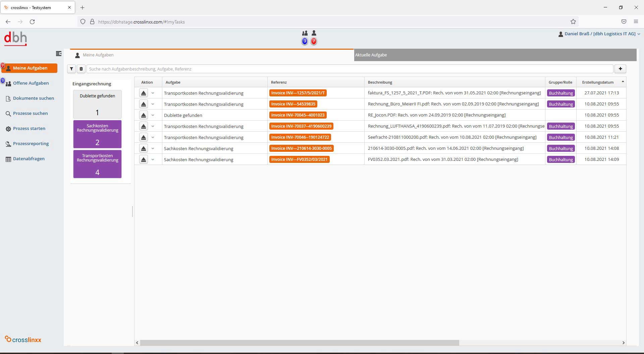Open the Pocket save icon
The height and width of the screenshot is (354, 644).
click(x=624, y=22)
